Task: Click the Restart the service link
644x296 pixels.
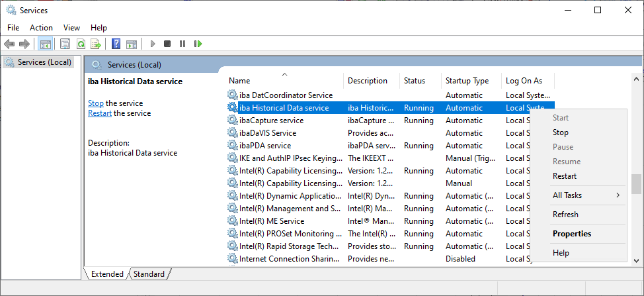Action: point(100,113)
